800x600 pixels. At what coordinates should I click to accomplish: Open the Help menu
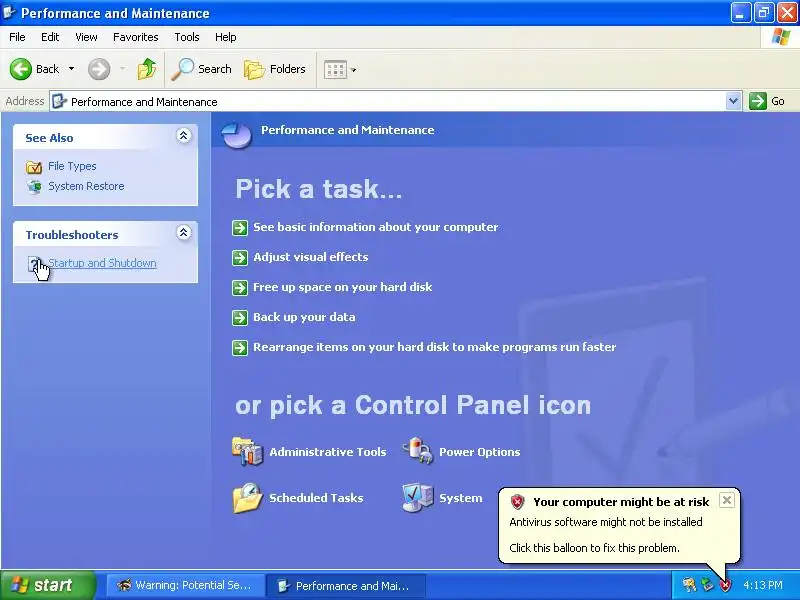click(x=226, y=37)
